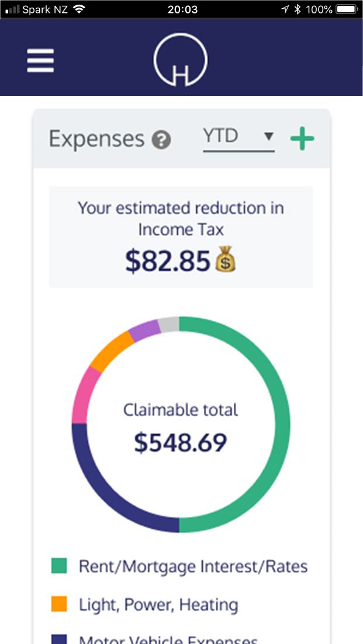Toggle Rent/Mortgage Interest/Rates legend square
This screenshot has width=363, height=644.
tap(59, 566)
